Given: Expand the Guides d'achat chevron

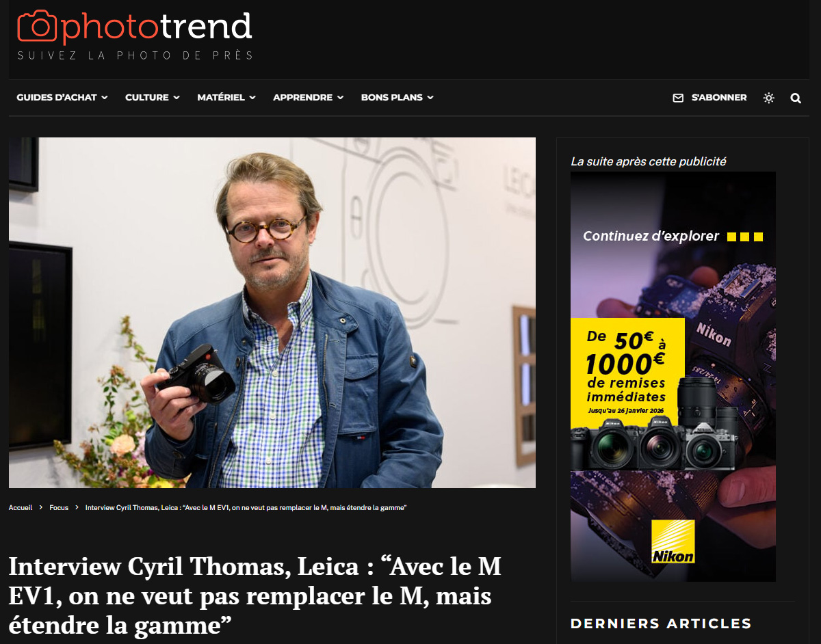Looking at the screenshot, I should [105, 98].
